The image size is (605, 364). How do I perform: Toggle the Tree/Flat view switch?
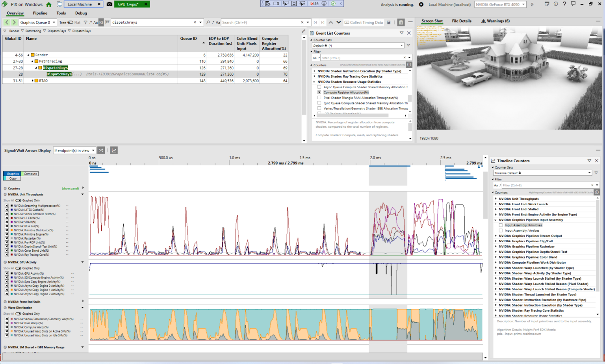tap(70, 22)
